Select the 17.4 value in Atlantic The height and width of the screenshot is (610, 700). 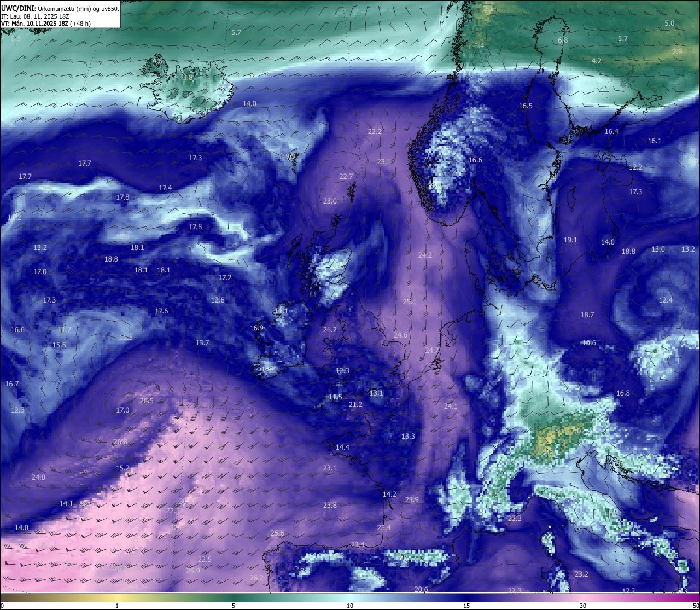coord(165,188)
